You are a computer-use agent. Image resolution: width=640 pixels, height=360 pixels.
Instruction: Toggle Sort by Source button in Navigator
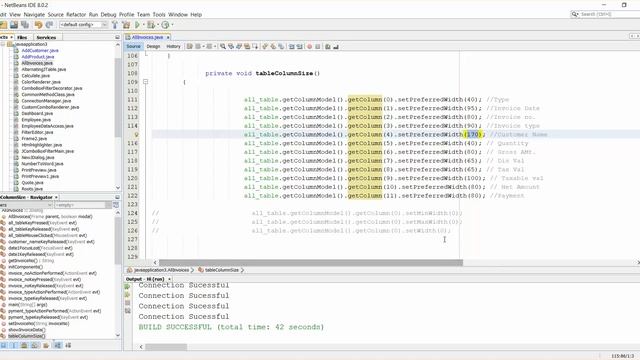coord(68,345)
